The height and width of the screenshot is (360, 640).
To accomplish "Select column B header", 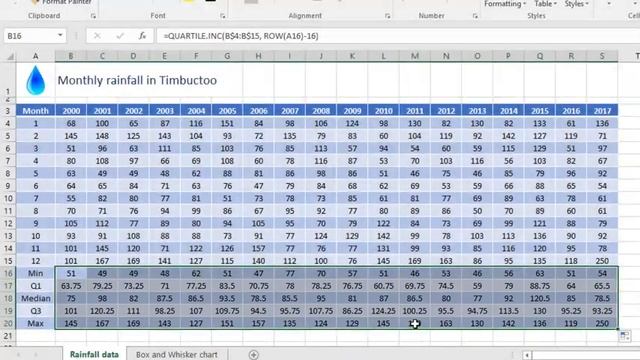I will point(71,56).
